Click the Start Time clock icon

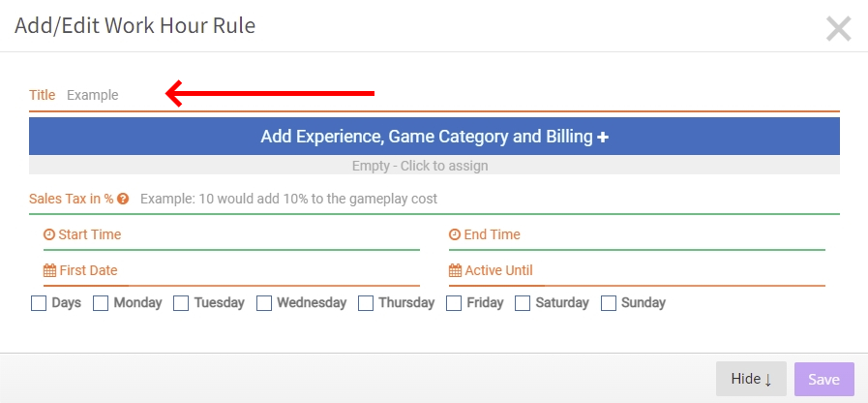click(x=49, y=234)
